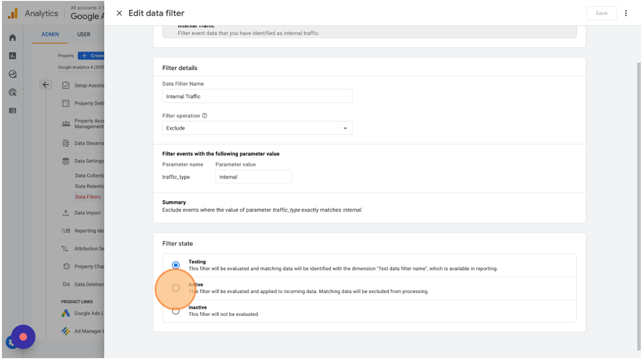The image size is (644, 361).
Task: Click the Data Filter Name field
Action: (257, 96)
